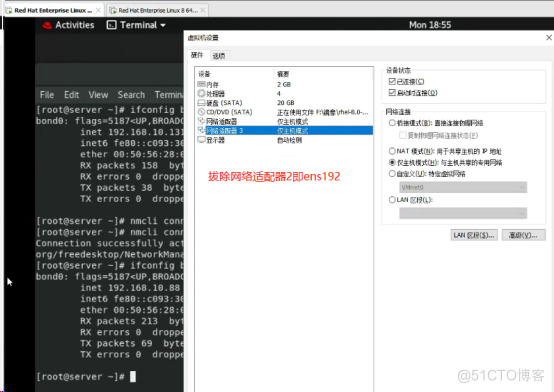554x392 pixels.
Task: Click the Summary (摘要) column header
Action: pos(283,74)
